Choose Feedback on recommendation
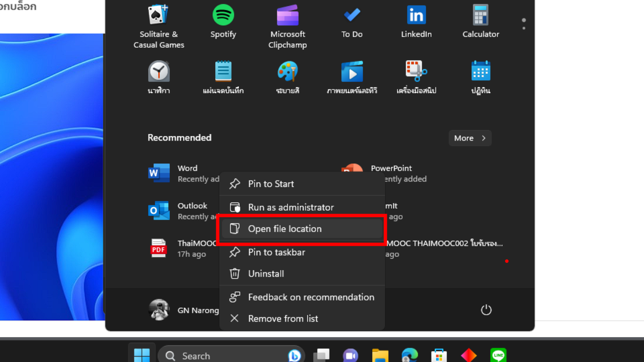Image resolution: width=644 pixels, height=362 pixels. point(302,297)
